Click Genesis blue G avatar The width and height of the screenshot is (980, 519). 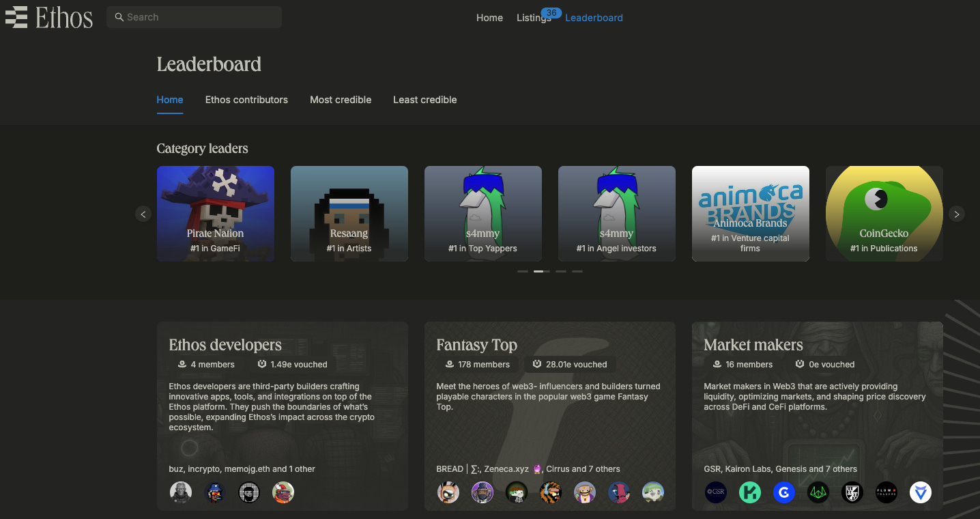point(784,492)
